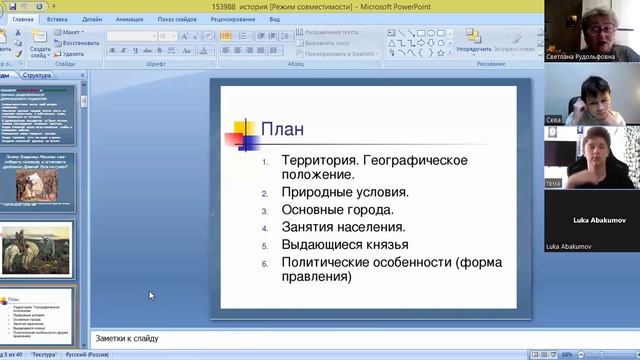
Task: Toggle strikethrough abc formatting
Action: coord(147,51)
